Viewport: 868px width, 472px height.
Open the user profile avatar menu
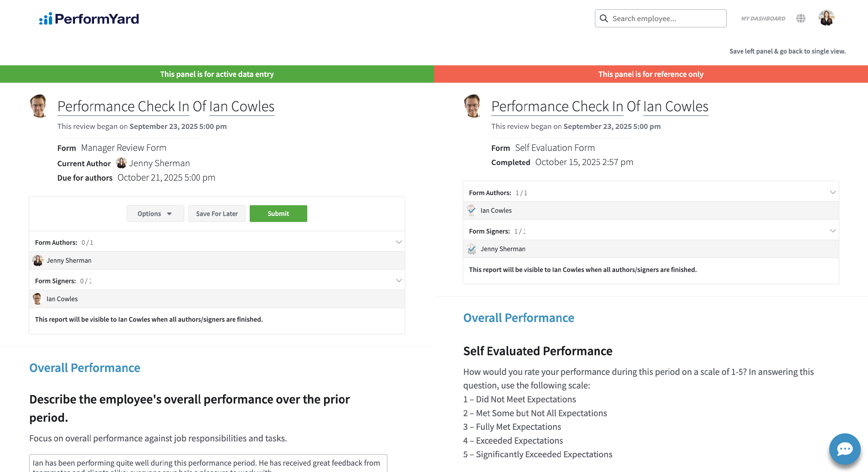(x=826, y=18)
